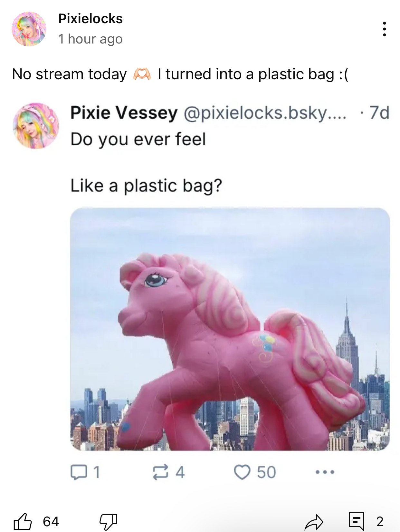
Task: Click the comment count number 2
Action: point(380,522)
